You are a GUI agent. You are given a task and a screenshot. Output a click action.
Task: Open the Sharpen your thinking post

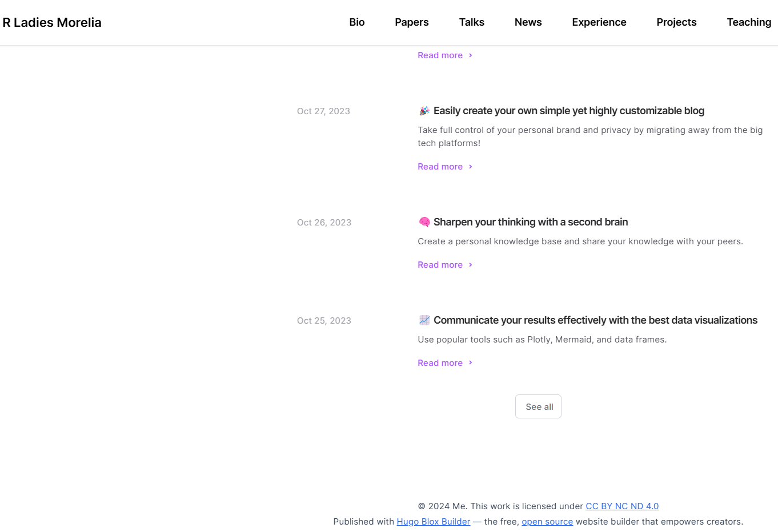point(531,222)
